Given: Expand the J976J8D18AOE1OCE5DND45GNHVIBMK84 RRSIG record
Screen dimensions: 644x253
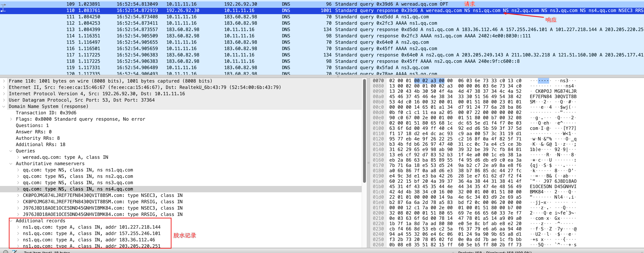Looking at the screenshot, I should click(18, 215).
